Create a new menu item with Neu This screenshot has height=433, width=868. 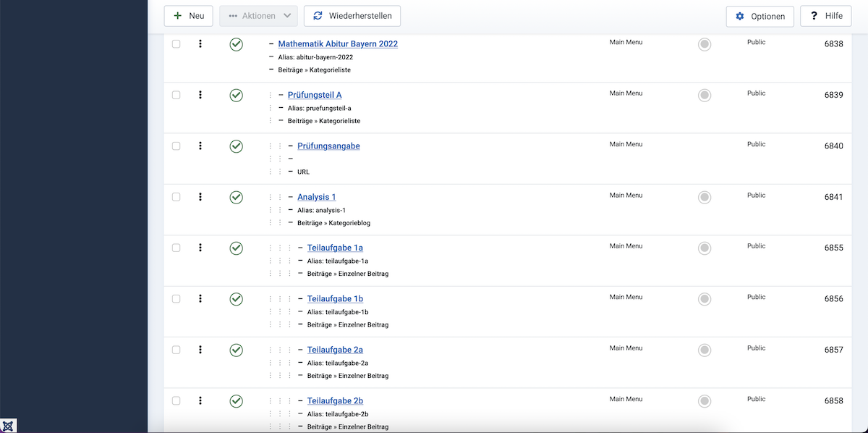tap(189, 16)
